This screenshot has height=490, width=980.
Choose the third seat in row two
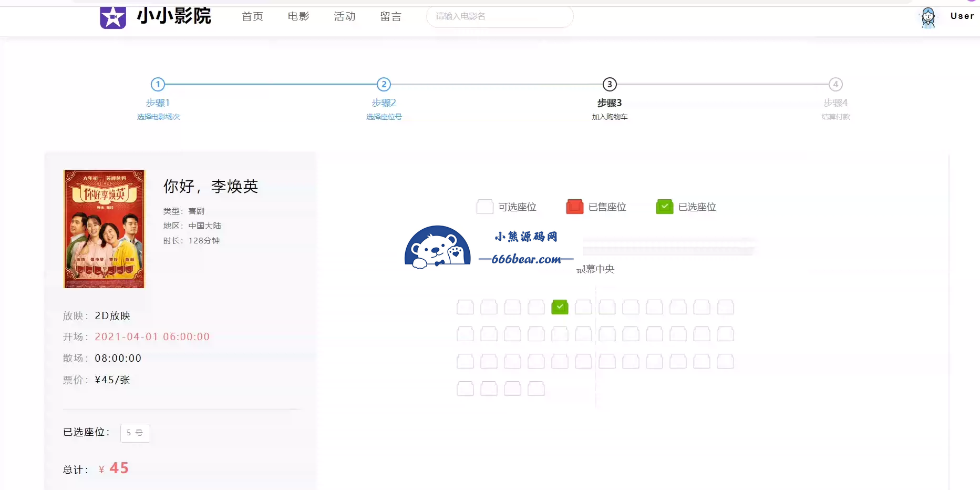(x=512, y=334)
